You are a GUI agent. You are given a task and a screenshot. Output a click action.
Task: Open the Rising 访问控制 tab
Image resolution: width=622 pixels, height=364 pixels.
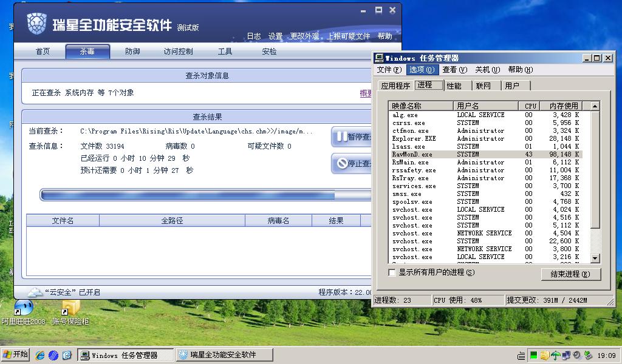(x=179, y=52)
